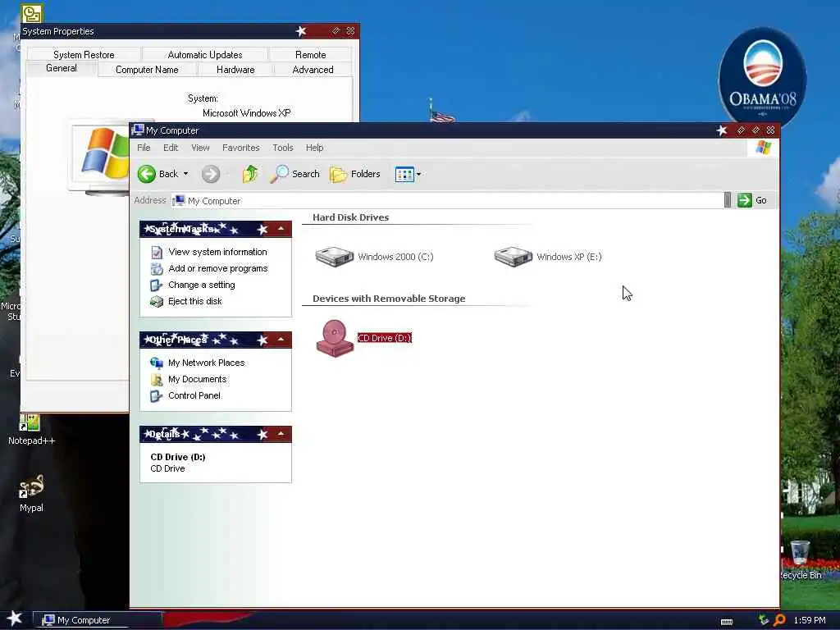Viewport: 840px width, 630px height.
Task: Click the keyboard icon in system tray
Action: [x=727, y=622]
